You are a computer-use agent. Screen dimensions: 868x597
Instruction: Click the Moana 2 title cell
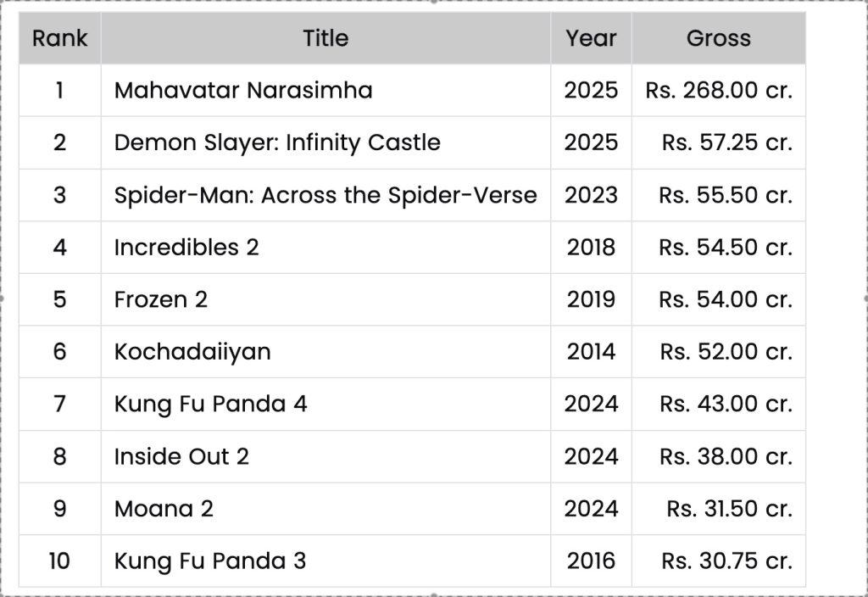pyautogui.click(x=164, y=509)
